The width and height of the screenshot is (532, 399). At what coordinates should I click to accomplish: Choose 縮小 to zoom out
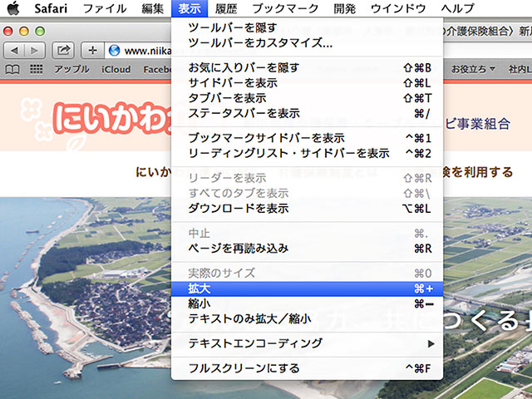coord(307,303)
